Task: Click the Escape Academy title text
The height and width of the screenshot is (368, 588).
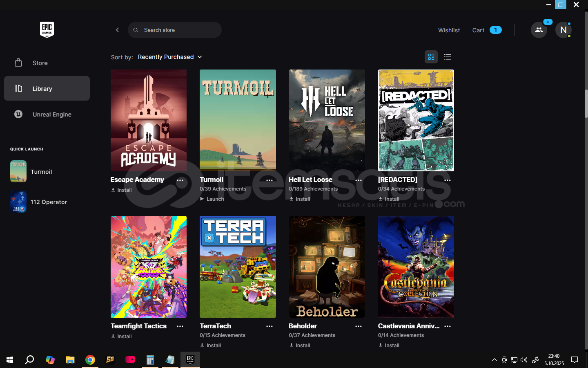Action: point(137,180)
